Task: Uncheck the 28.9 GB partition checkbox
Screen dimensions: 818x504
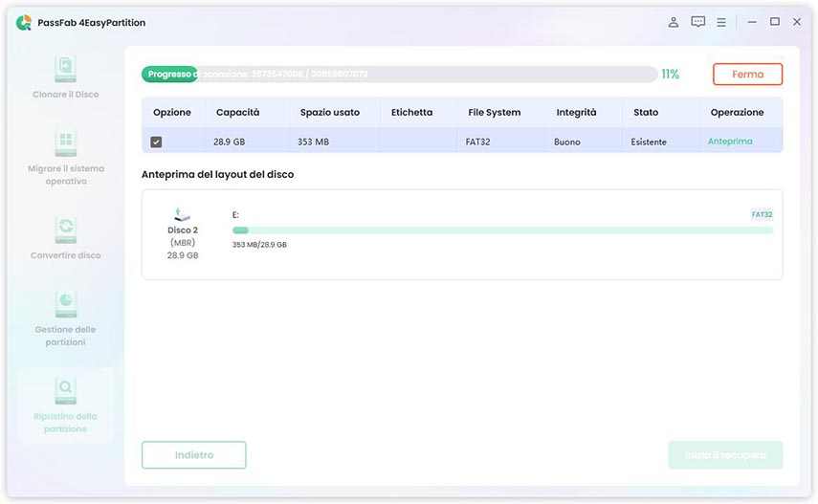Action: (x=156, y=142)
